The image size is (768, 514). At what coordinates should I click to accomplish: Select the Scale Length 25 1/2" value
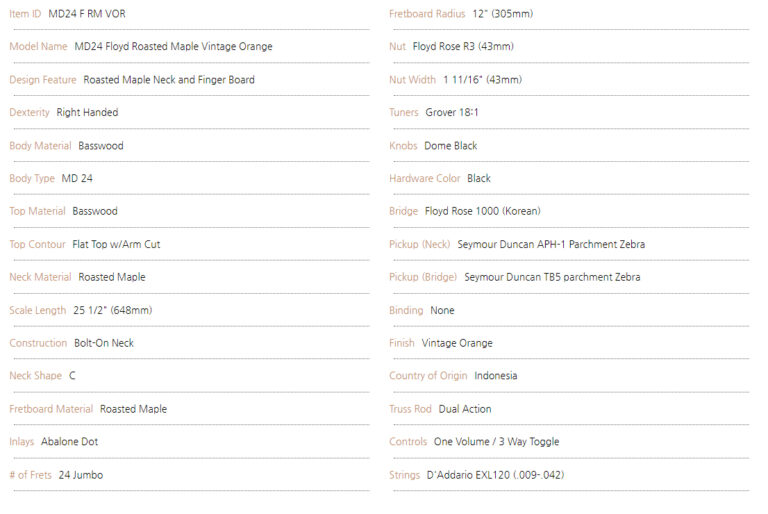tap(113, 310)
